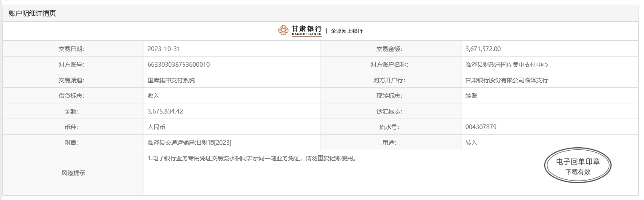Select the serial number 004307879

pyautogui.click(x=481, y=127)
